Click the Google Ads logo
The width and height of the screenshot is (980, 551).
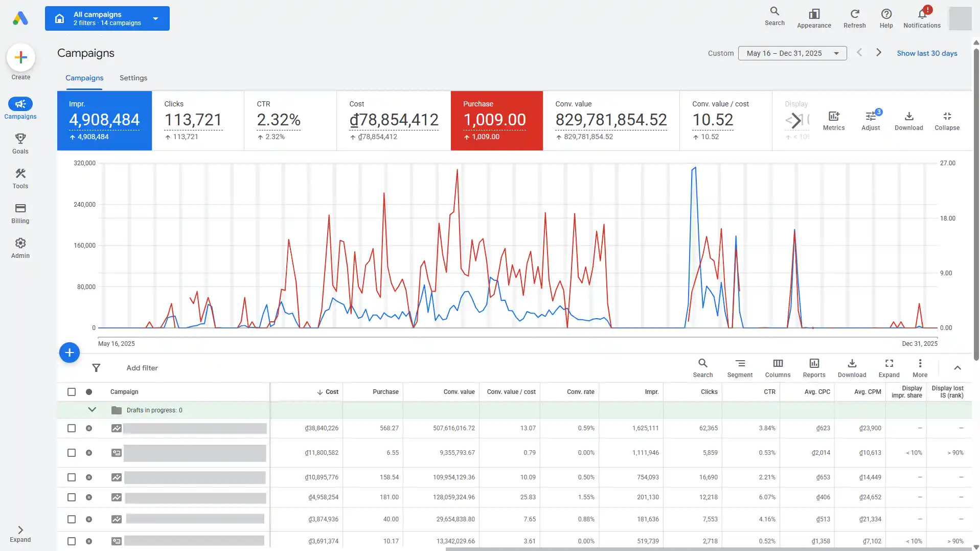click(20, 18)
